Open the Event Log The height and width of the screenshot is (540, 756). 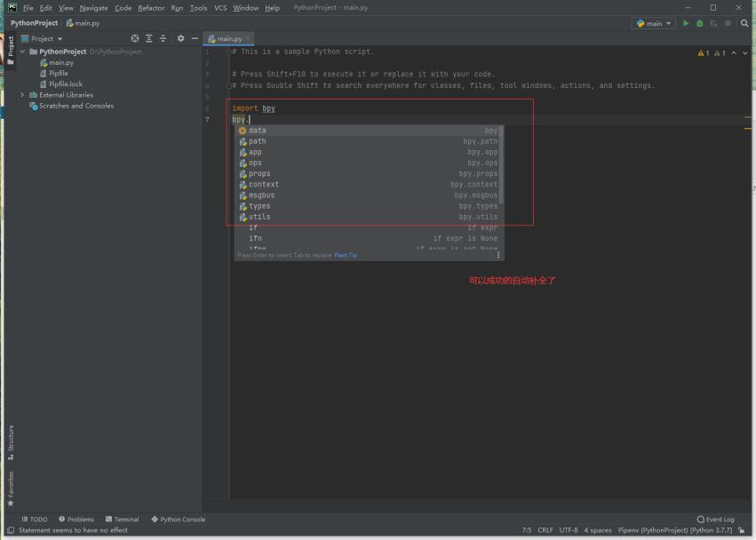pyautogui.click(x=715, y=520)
